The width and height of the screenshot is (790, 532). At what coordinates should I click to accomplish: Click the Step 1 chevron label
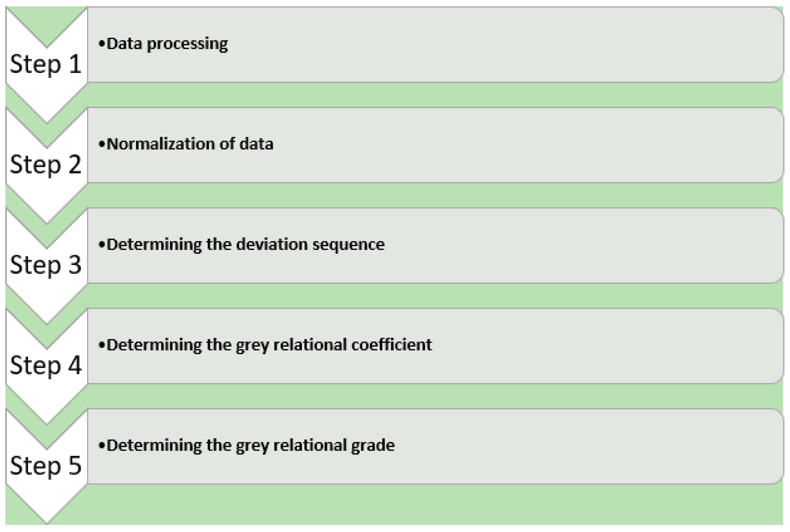point(46,64)
